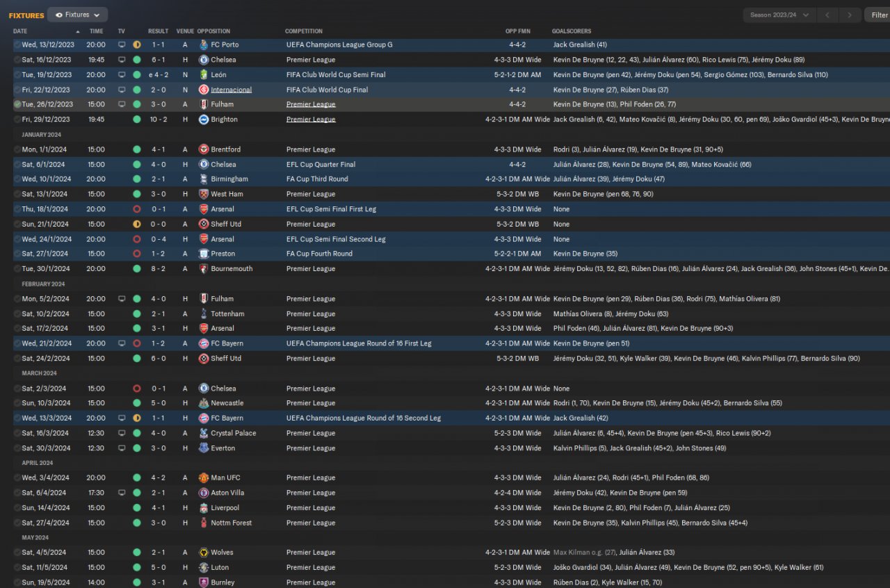Click the León club badge
Screen dimensions: 890x588
click(x=204, y=74)
